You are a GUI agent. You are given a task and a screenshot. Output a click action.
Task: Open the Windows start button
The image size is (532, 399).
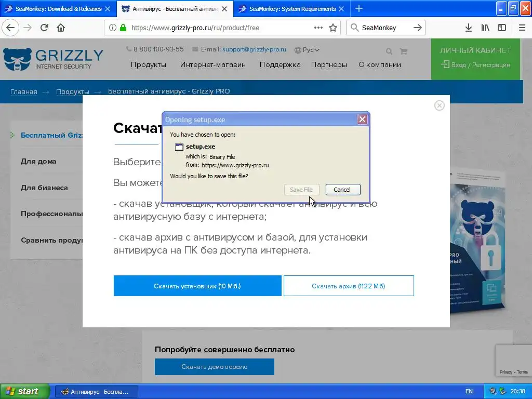[x=25, y=391]
